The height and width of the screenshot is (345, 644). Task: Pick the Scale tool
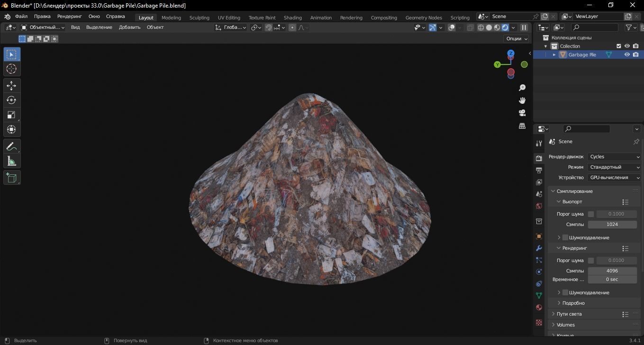(12, 115)
